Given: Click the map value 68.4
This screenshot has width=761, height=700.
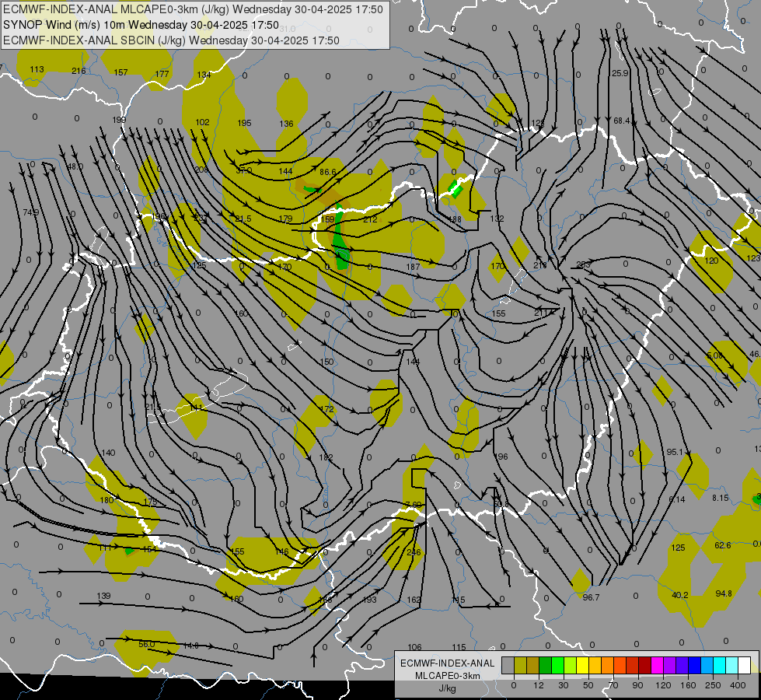Looking at the screenshot, I should 622,121.
